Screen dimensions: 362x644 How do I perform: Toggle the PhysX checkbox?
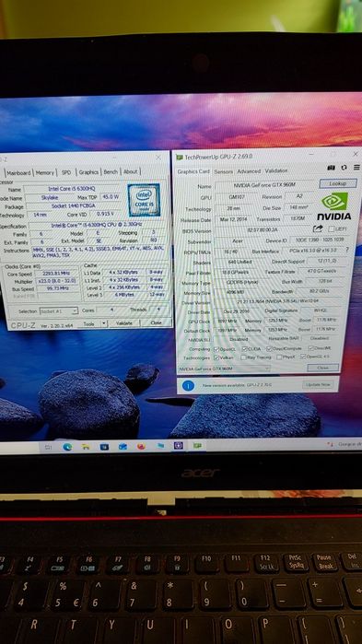pos(279,357)
